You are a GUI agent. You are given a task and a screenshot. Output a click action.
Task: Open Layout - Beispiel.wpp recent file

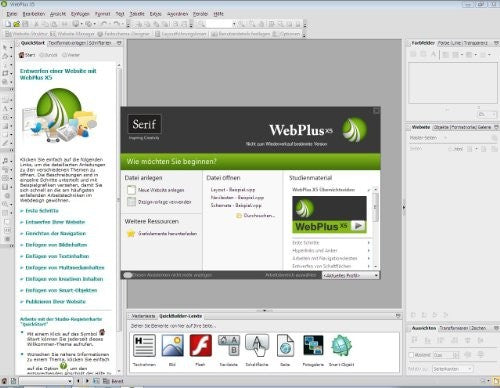[233, 189]
